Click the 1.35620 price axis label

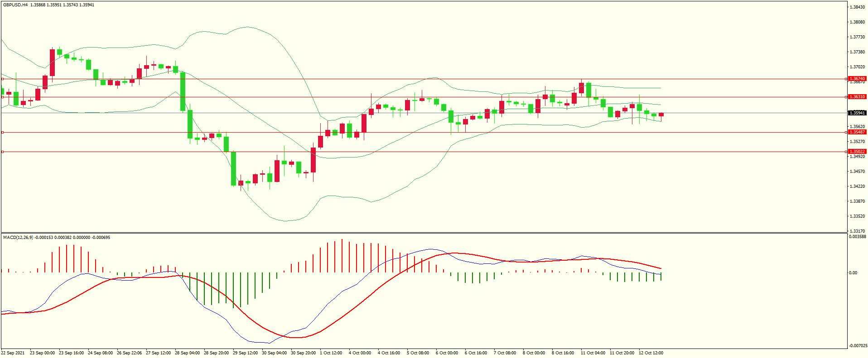click(x=858, y=127)
